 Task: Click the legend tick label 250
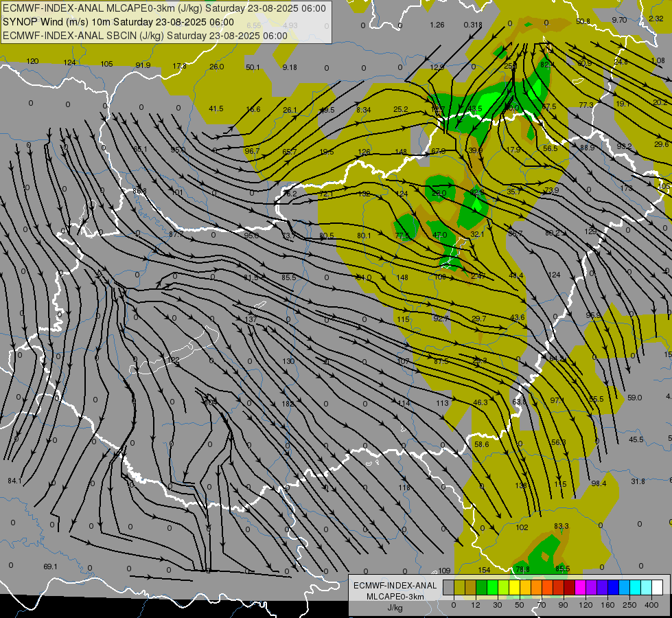(x=629, y=605)
